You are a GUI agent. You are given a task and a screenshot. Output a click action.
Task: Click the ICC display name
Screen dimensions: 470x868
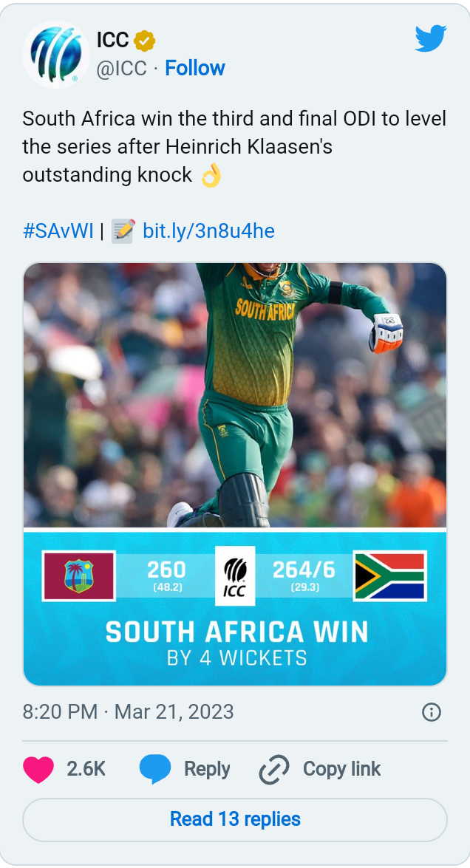[112, 41]
